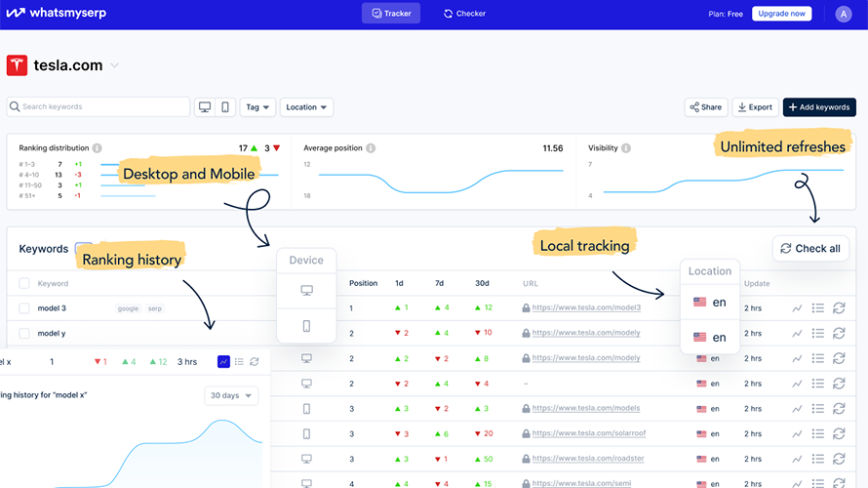Screen dimensions: 868x488
Task: Sort by the Update column header
Action: (x=757, y=283)
